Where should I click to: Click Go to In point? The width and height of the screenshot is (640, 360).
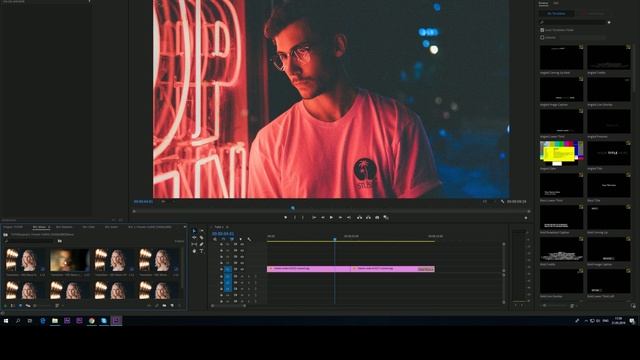tap(314, 218)
